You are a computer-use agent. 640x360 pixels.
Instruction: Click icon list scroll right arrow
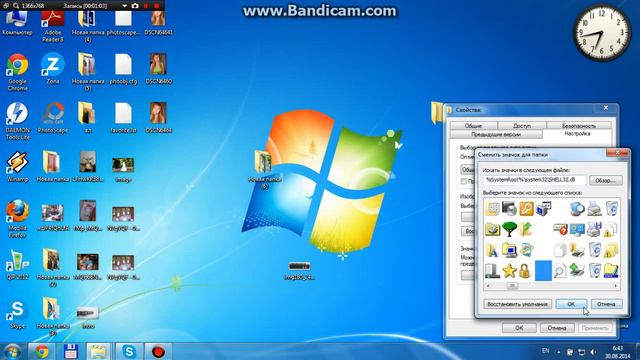click(x=616, y=286)
